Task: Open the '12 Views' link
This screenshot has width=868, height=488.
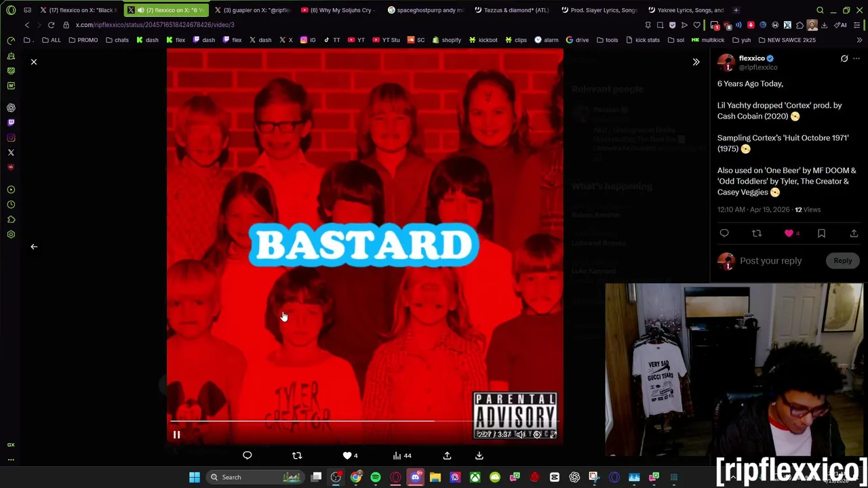Action: pos(808,209)
